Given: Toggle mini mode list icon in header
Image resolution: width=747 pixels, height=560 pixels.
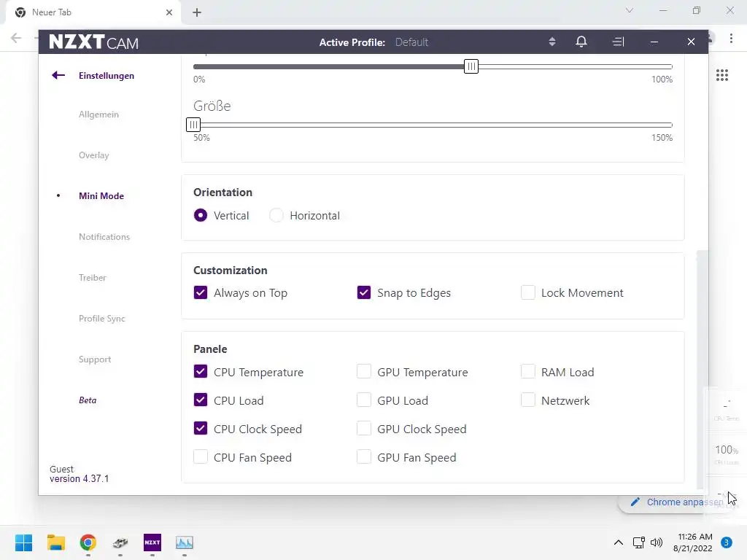Looking at the screenshot, I should pyautogui.click(x=618, y=42).
